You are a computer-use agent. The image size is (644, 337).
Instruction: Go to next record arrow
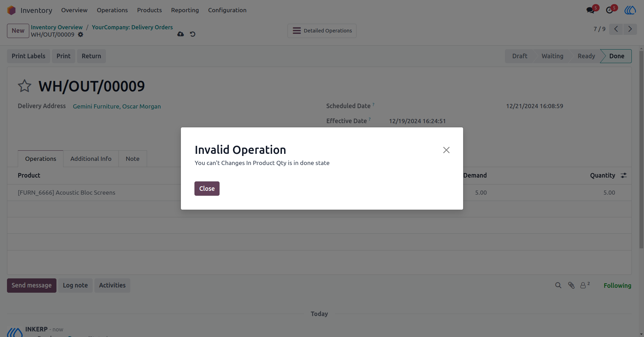[x=630, y=29]
